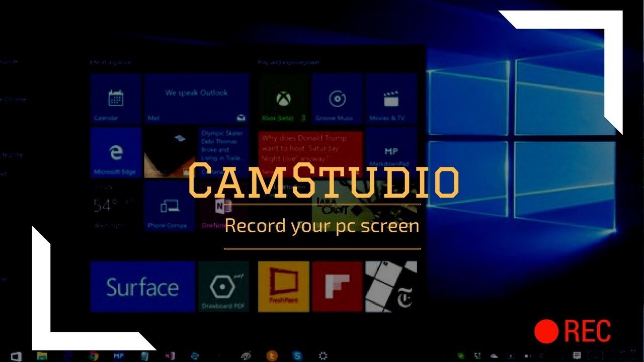Open the Calendar tile
644x362 pixels.
[116, 99]
